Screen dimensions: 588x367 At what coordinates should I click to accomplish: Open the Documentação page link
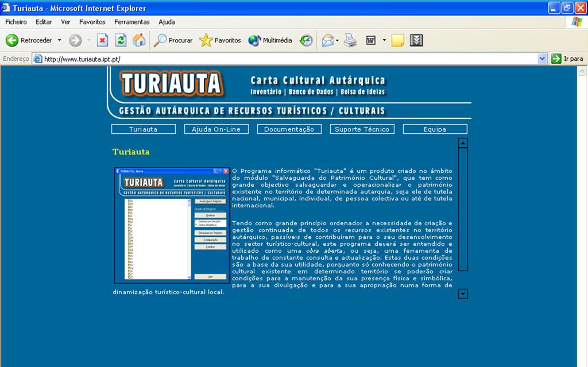pos(289,129)
